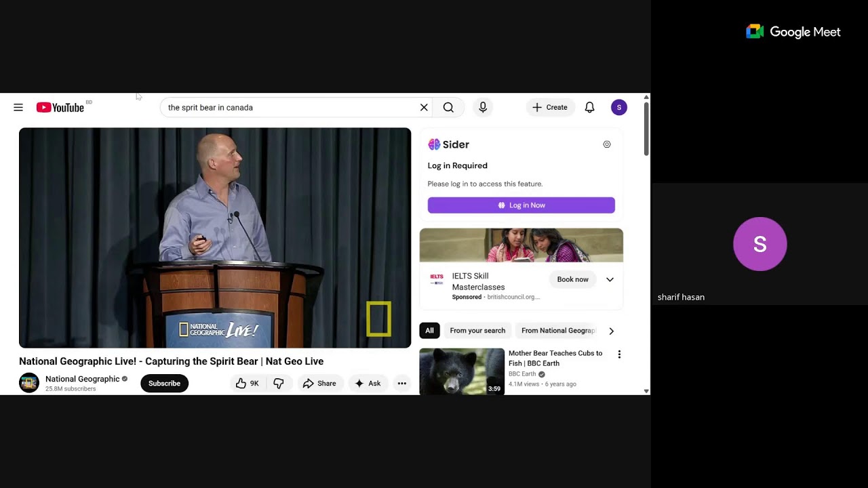The height and width of the screenshot is (488, 868).
Task: Open Sider settings gear icon
Action: click(607, 144)
